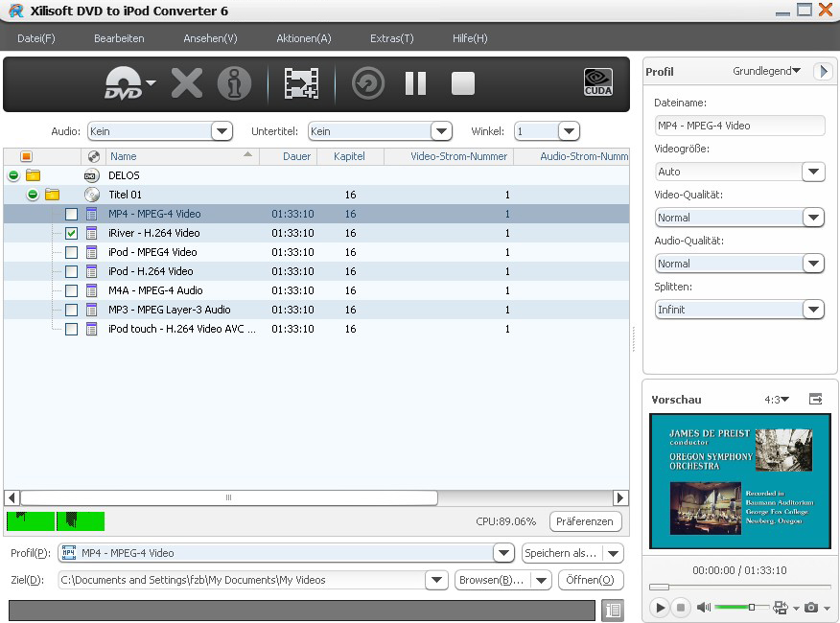Image resolution: width=840 pixels, height=623 pixels.
Task: Open the Video-Qualität dropdown
Action: [x=813, y=218]
